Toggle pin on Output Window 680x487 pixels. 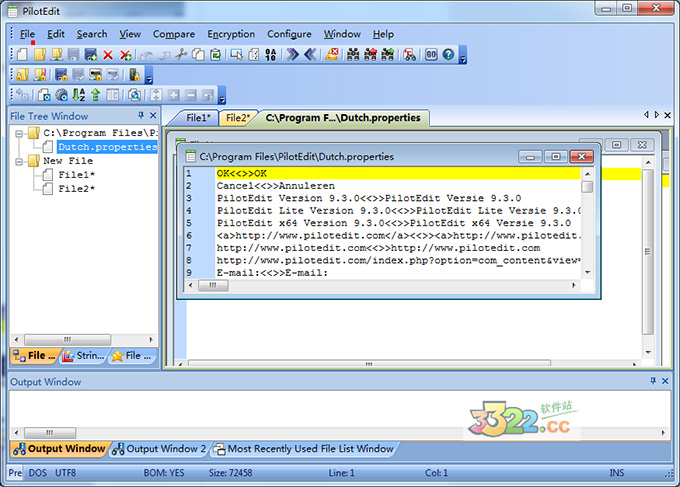(x=653, y=381)
